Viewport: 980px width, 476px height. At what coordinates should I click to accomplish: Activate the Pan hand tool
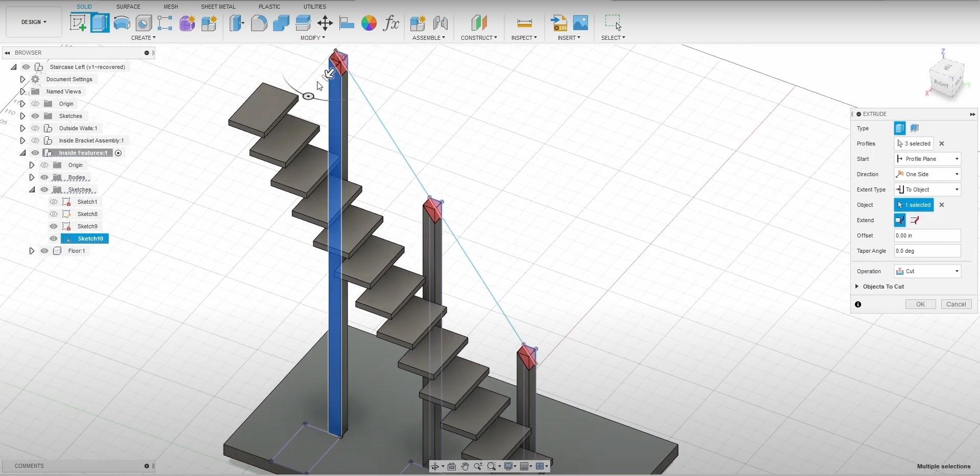coord(465,466)
